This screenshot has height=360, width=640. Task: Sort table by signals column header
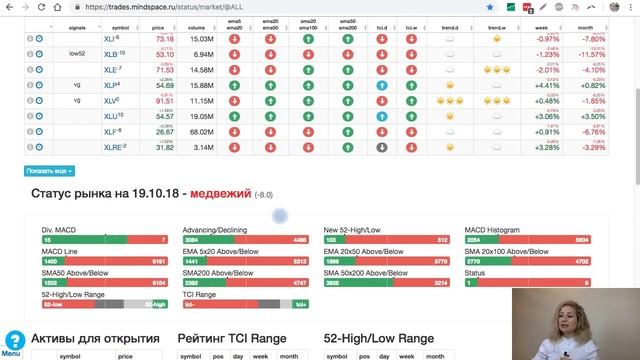point(77,28)
